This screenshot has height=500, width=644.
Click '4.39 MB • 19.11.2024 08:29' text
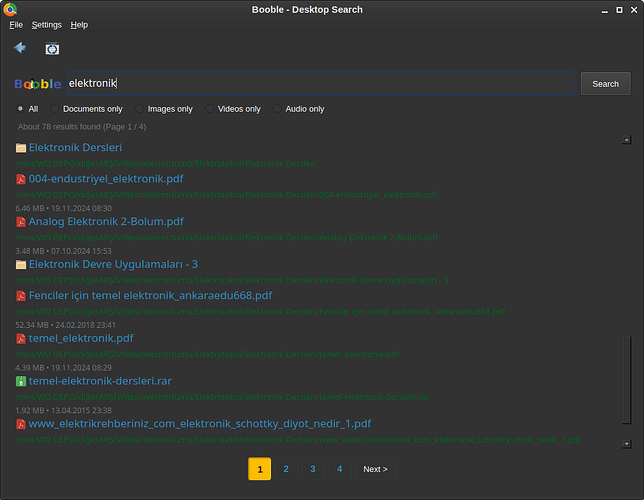[63, 368]
